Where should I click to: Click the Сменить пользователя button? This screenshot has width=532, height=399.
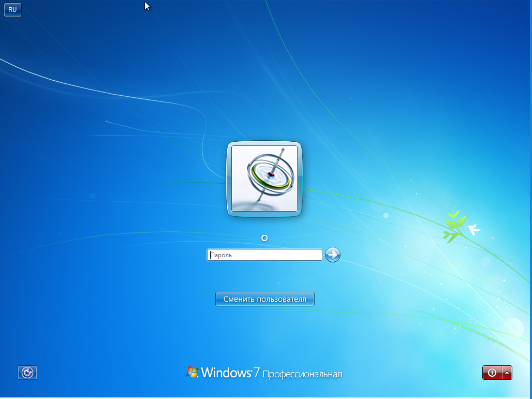[x=264, y=299]
